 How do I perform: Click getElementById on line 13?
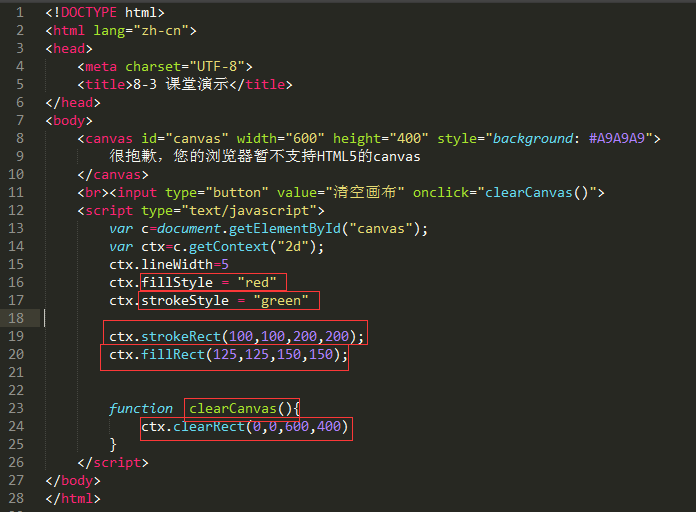pyautogui.click(x=285, y=229)
